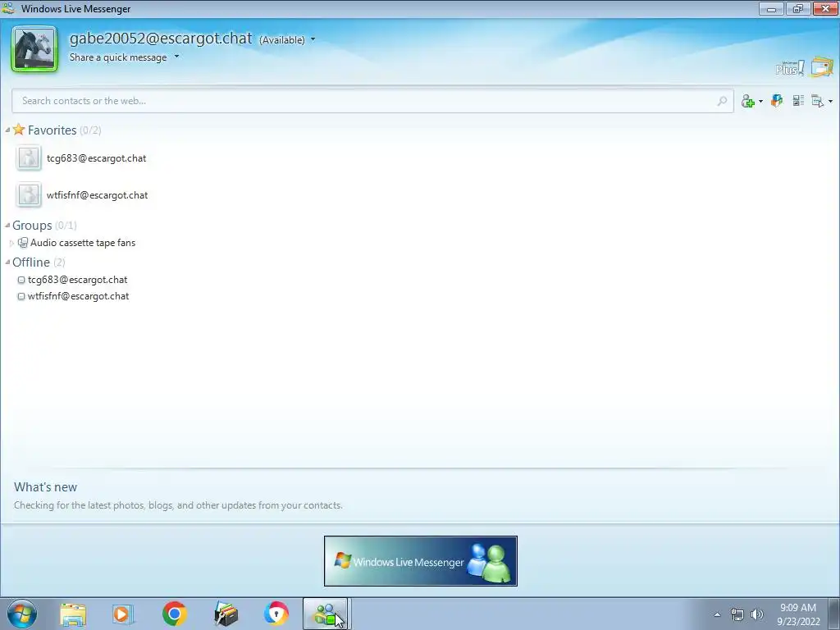Open the Show menu dropdown arrow
The width and height of the screenshot is (840, 630).
(830, 101)
